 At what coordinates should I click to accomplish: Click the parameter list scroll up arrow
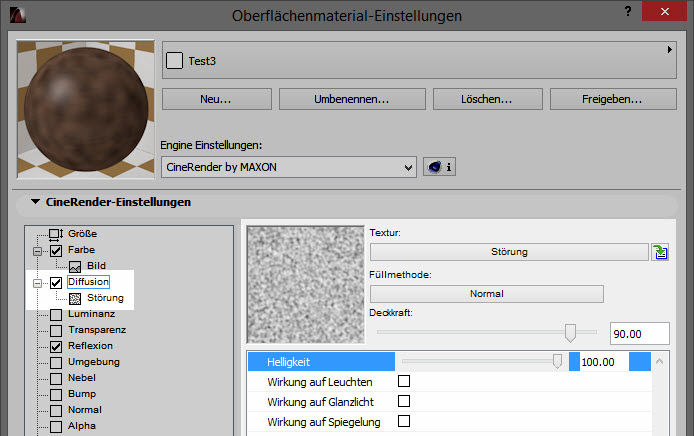pyautogui.click(x=659, y=362)
